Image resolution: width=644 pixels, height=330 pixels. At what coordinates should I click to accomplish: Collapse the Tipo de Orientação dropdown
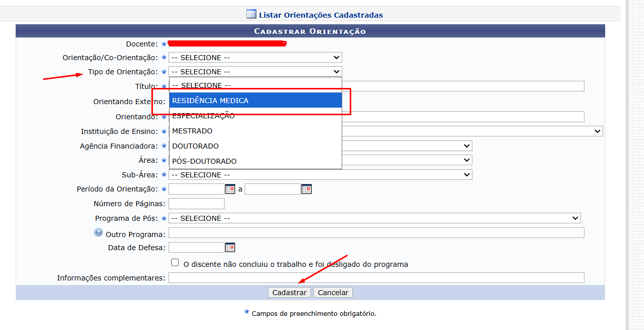tap(255, 72)
